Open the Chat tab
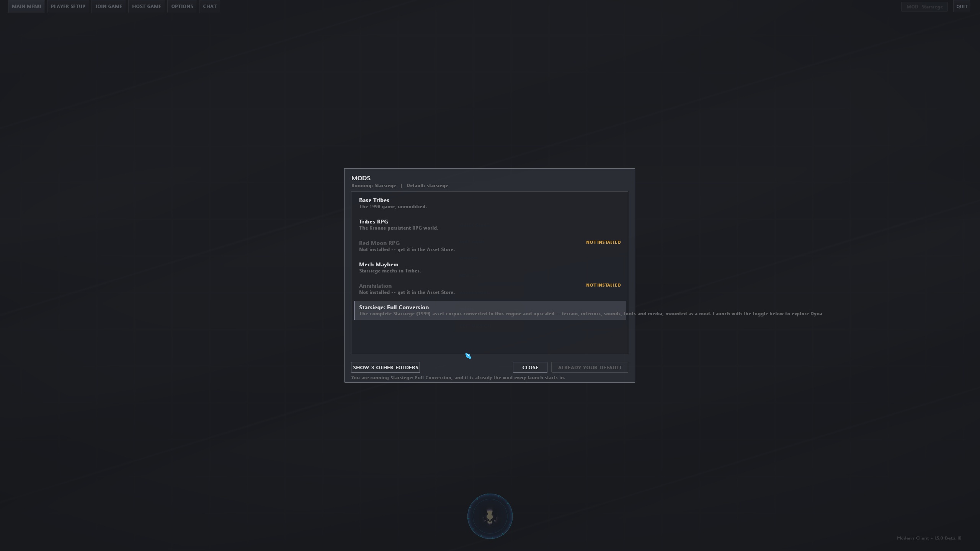This screenshot has width=980, height=551. click(210, 7)
